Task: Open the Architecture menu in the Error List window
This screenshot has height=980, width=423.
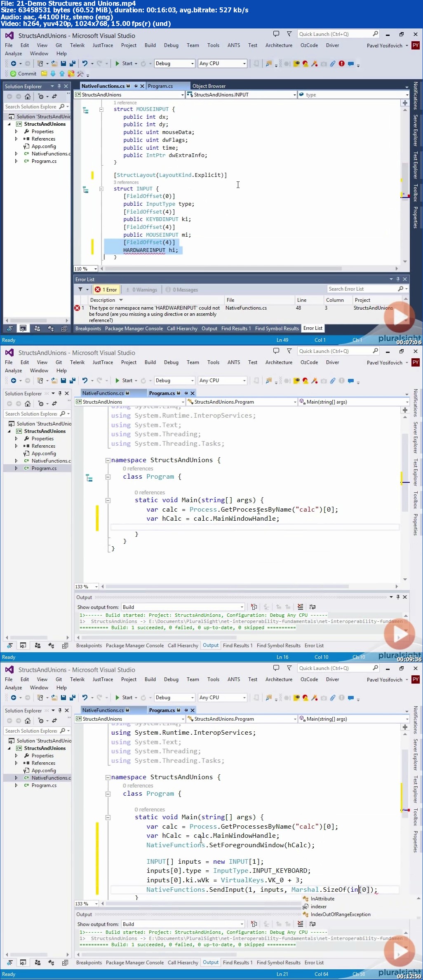Action: pyautogui.click(x=279, y=45)
